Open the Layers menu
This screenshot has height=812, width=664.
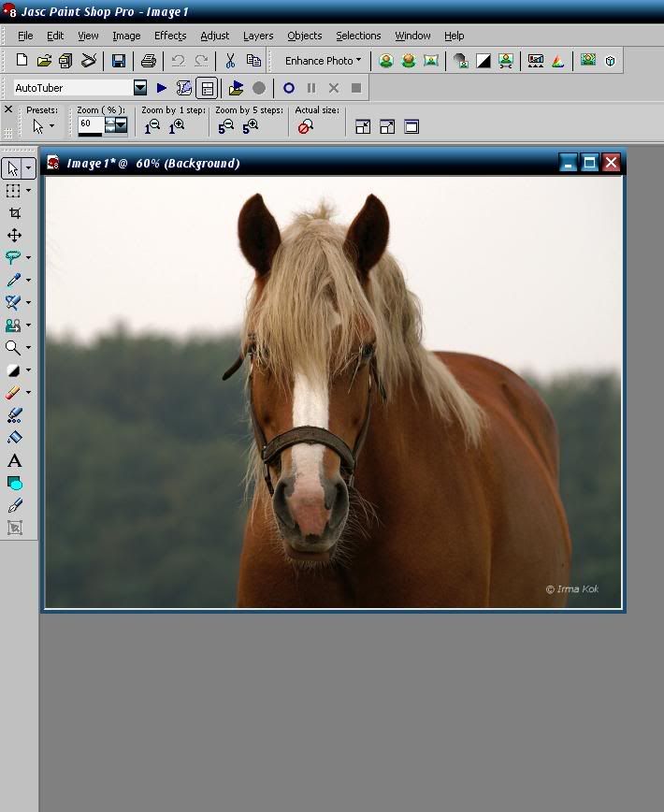click(x=258, y=36)
